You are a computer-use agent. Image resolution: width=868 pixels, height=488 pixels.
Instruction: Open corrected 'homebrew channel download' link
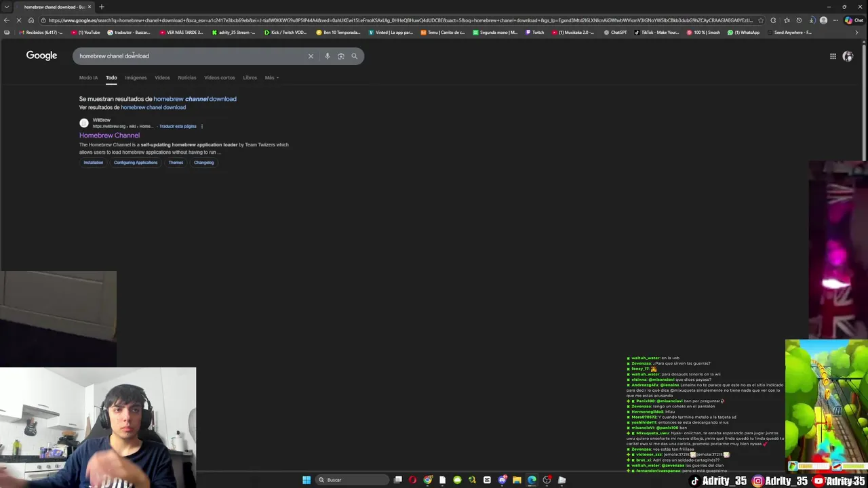point(195,99)
